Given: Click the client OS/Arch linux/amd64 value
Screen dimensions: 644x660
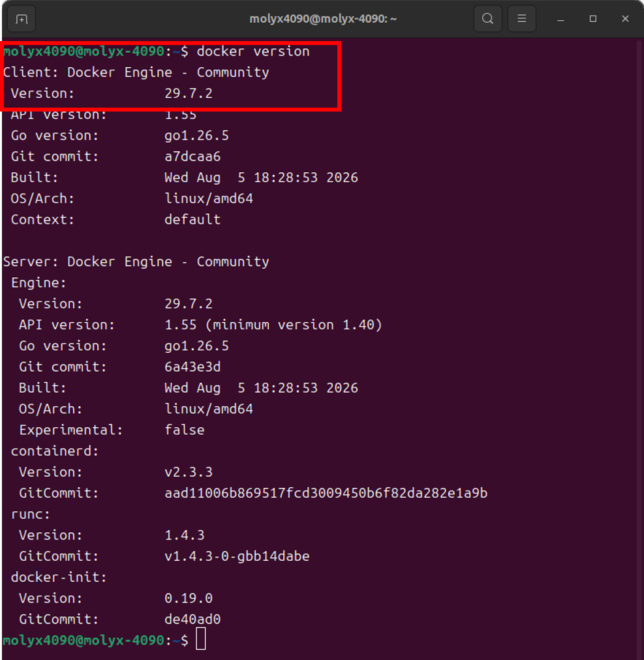Looking at the screenshot, I should 209,199.
